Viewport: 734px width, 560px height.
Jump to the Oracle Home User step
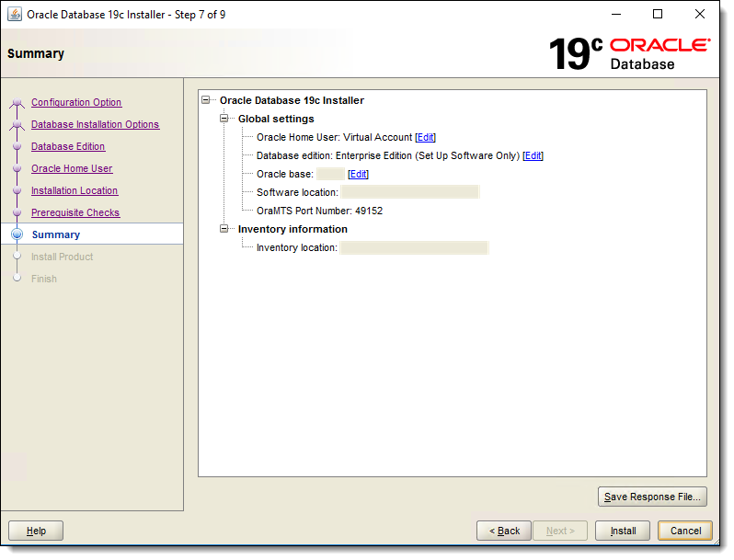point(72,168)
